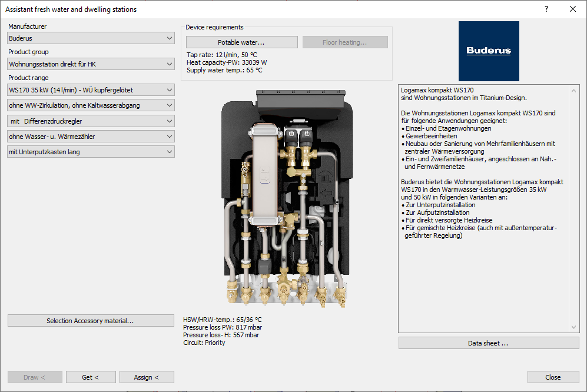This screenshot has height=392, width=587.
Task: Click the 'Device requirements' group label
Action: (x=214, y=27)
